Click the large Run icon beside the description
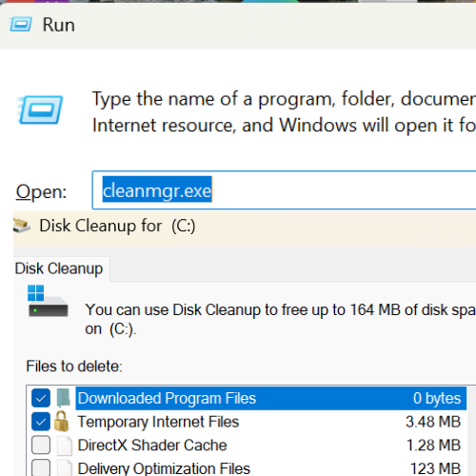 pyautogui.click(x=40, y=109)
